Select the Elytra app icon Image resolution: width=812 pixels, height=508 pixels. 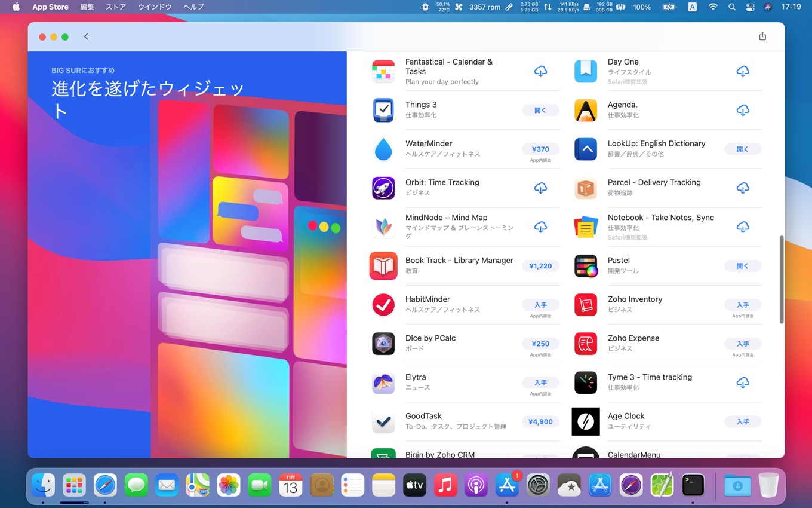[x=383, y=382]
